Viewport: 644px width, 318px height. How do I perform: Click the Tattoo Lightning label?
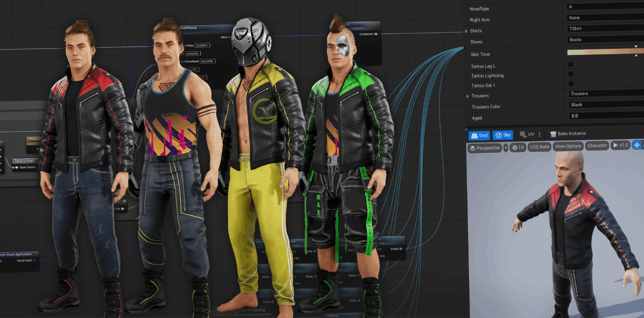click(x=487, y=75)
